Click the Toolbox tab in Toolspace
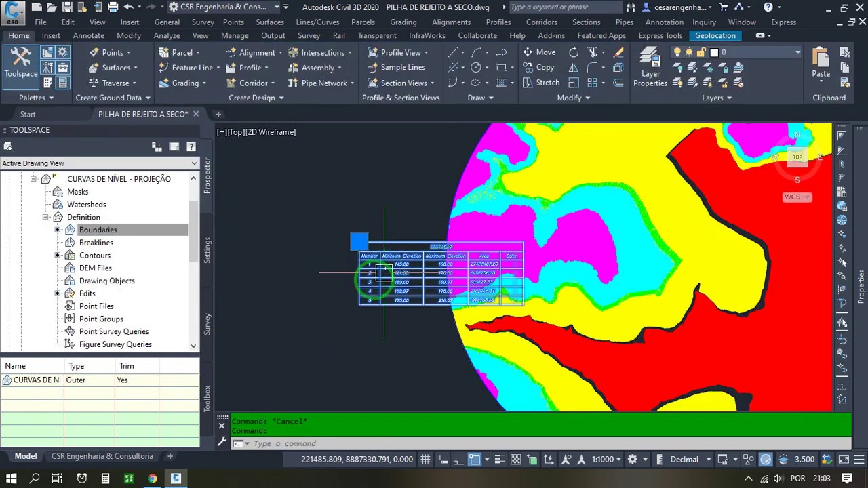This screenshot has width=868, height=488. 208,398
